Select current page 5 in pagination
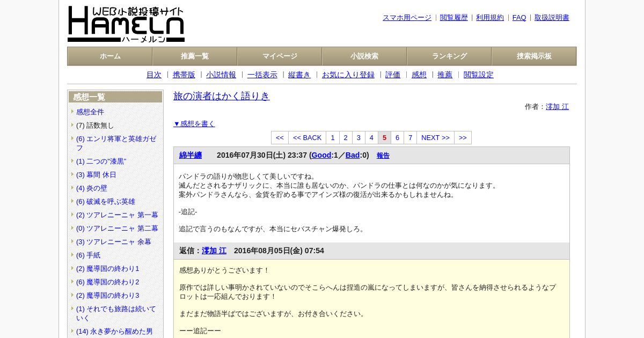This screenshot has height=338, width=644. [x=384, y=138]
